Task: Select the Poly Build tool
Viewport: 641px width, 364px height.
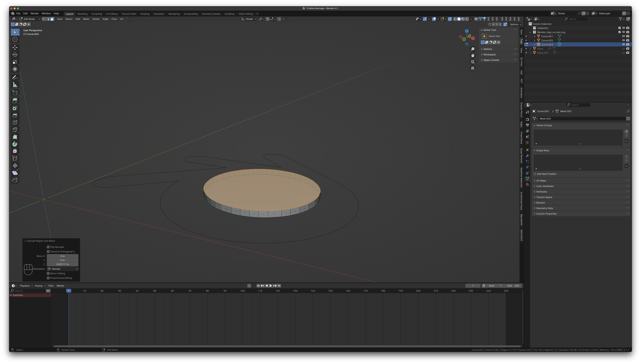Action: (15, 137)
